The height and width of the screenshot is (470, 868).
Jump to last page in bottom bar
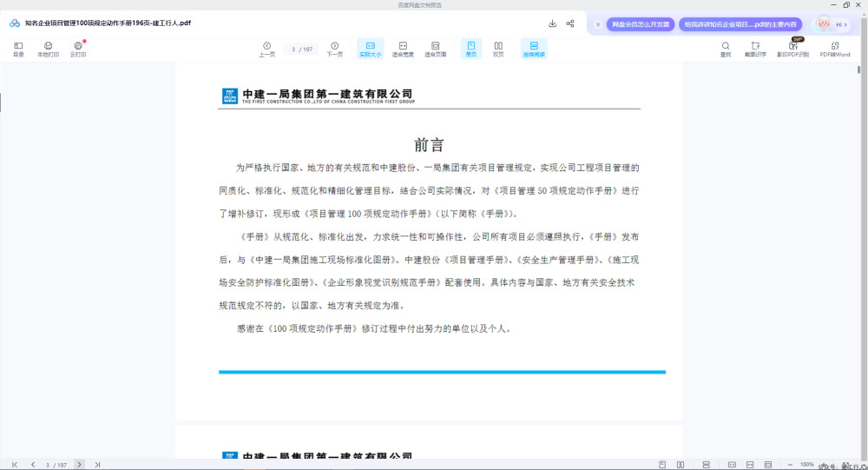pos(97,465)
